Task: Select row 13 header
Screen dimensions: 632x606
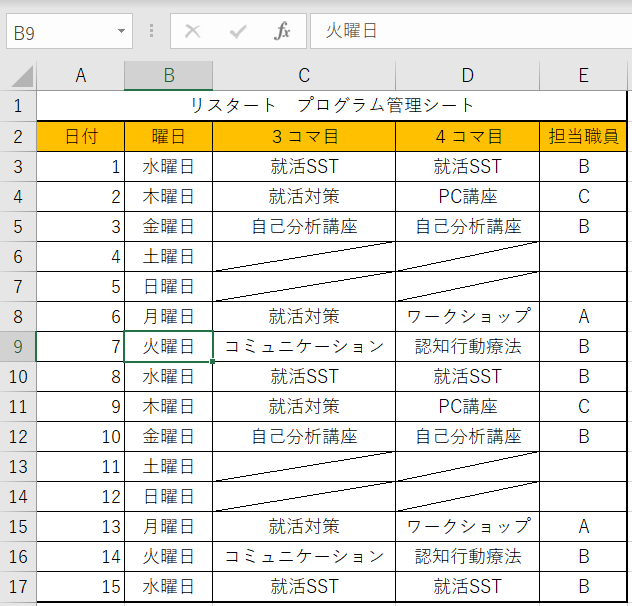Action: tap(18, 467)
